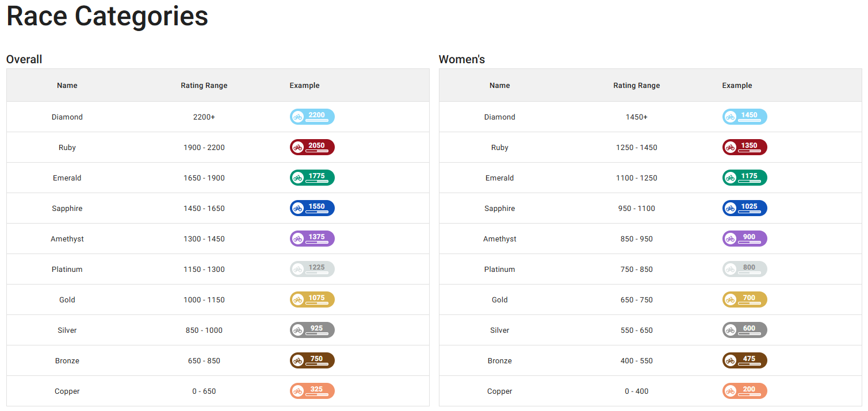The image size is (868, 411).
Task: Click the Women's Emerald 1100 - 1250 range
Action: (636, 178)
